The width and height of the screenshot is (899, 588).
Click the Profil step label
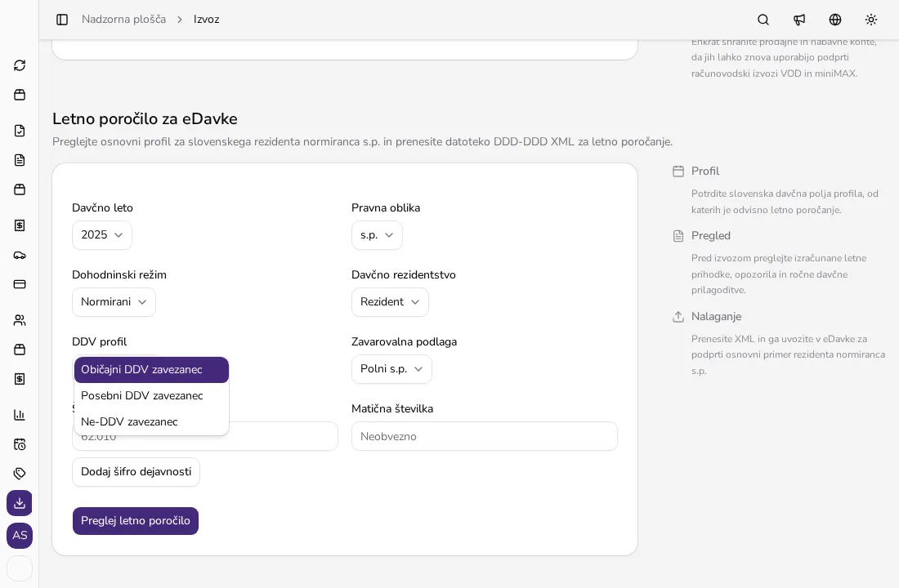705,171
